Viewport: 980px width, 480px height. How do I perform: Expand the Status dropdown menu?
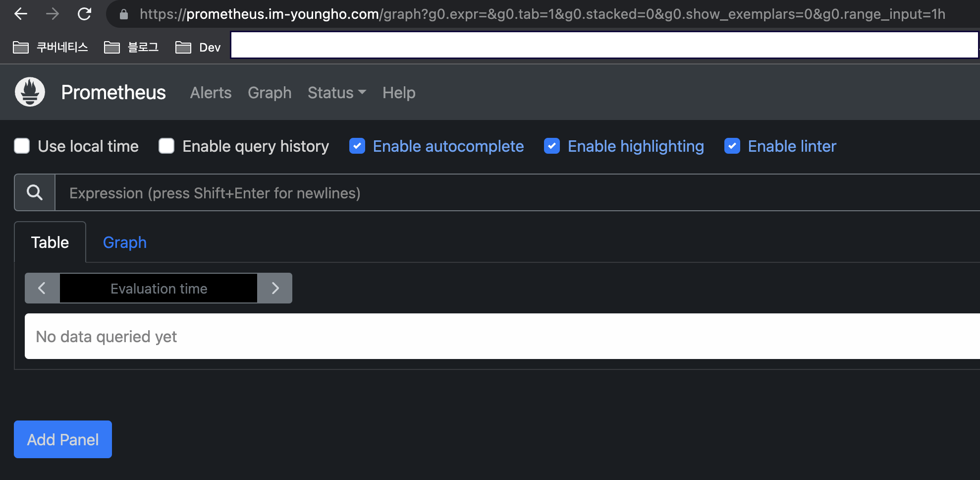(337, 93)
